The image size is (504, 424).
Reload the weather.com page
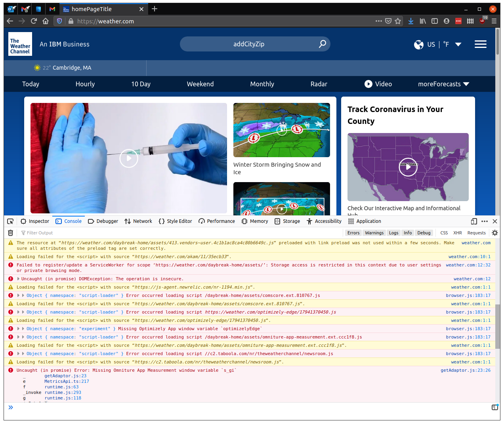pos(34,21)
